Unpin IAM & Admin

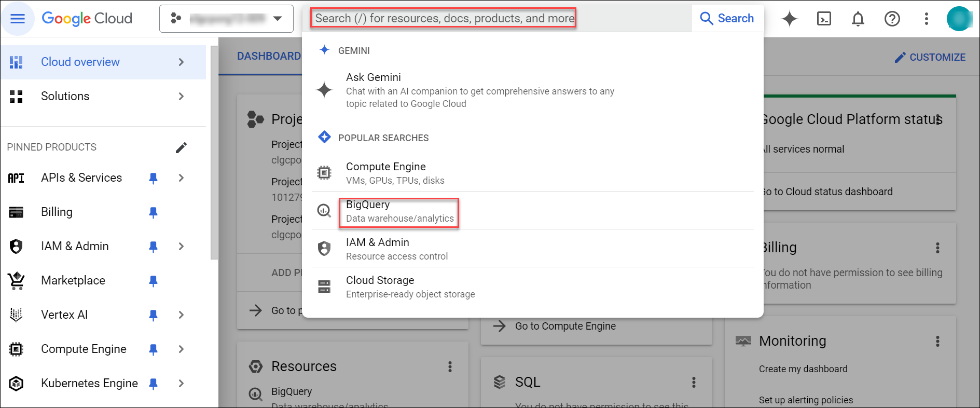[153, 247]
